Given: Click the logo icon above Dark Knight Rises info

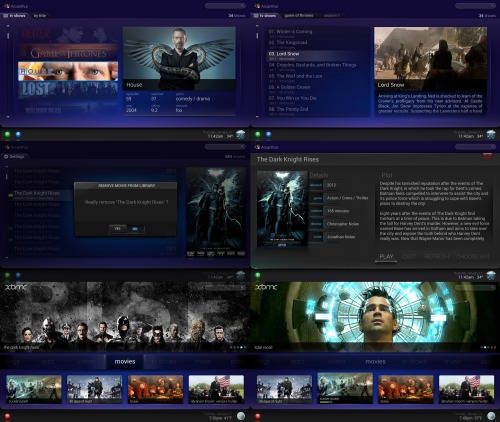Looking at the screenshot, I should pyautogui.click(x=257, y=147).
